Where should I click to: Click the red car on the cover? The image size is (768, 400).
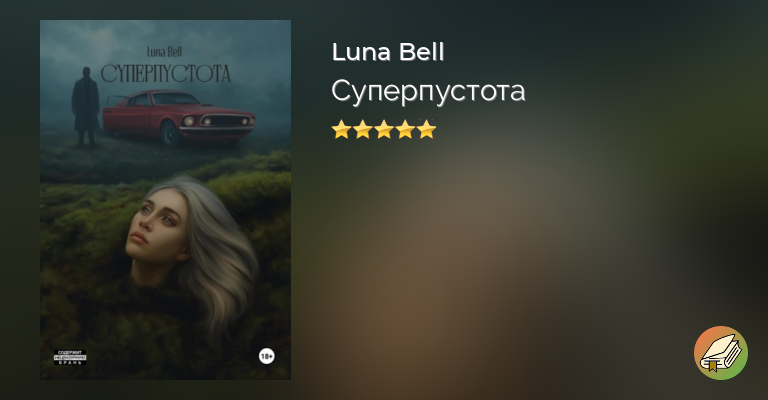pyautogui.click(x=179, y=118)
